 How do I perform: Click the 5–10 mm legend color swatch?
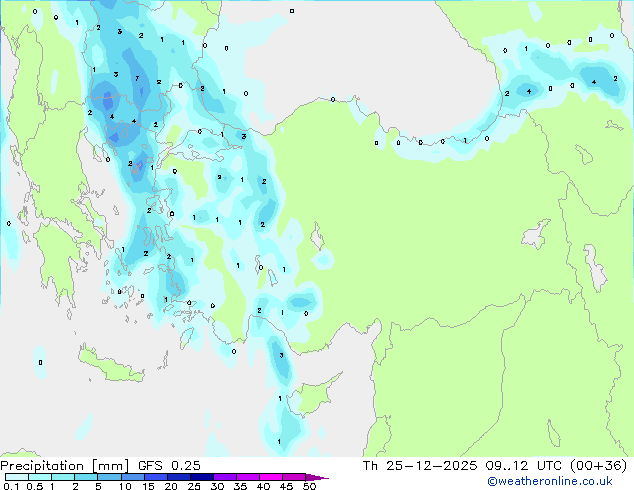pyautogui.click(x=109, y=477)
